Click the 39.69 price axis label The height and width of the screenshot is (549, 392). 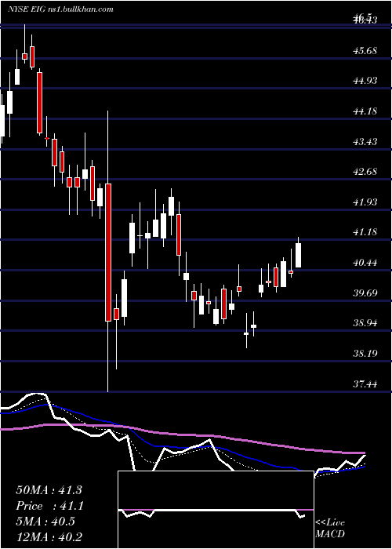pos(365,293)
